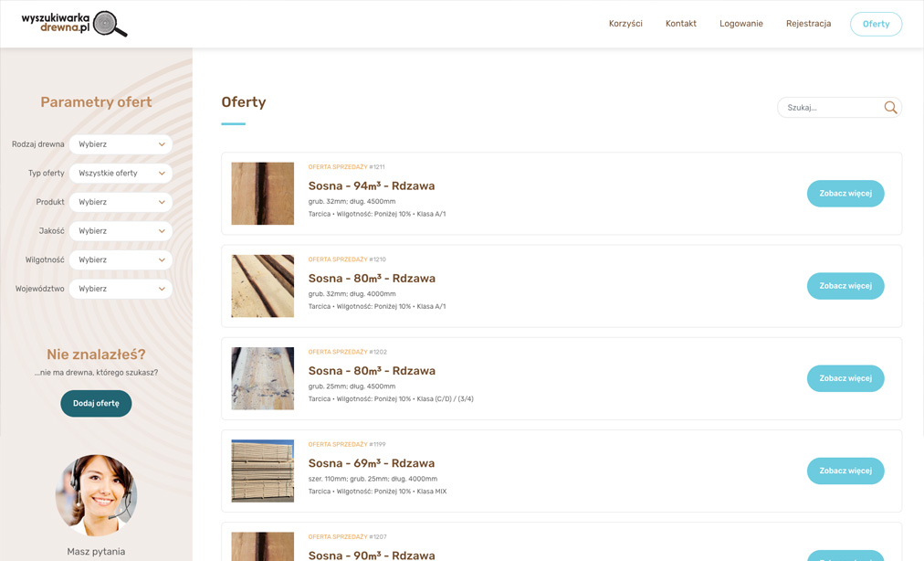Open the Rodzaj drewna dropdown
This screenshot has width=924, height=561.
(121, 144)
